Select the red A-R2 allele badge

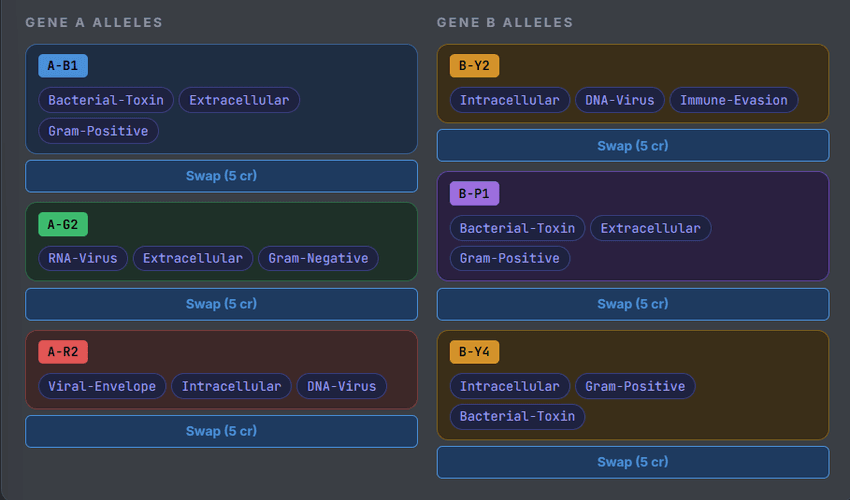pyautogui.click(x=63, y=352)
